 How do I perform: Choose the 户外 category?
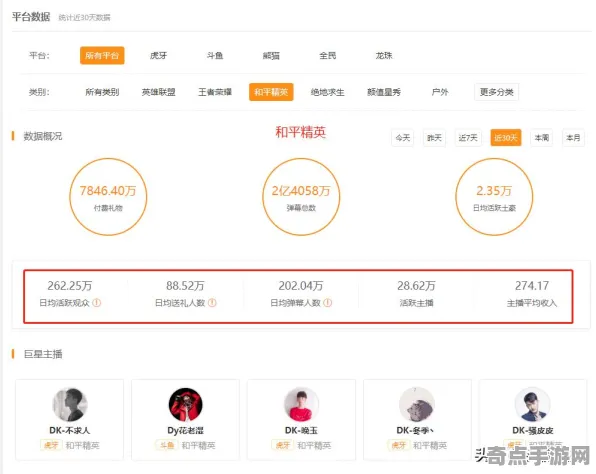tap(440, 92)
